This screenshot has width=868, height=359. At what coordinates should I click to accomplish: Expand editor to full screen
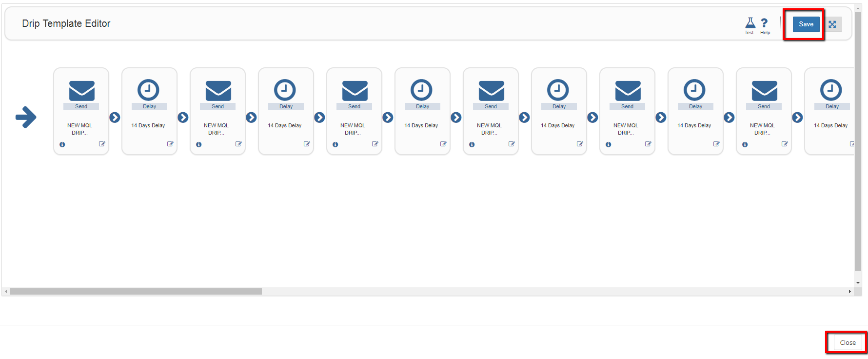[832, 24]
